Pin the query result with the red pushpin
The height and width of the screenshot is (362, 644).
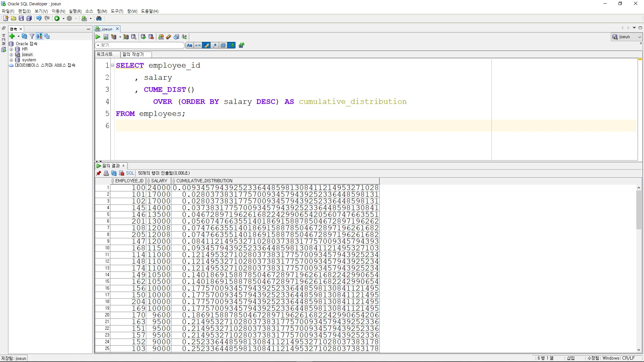99,173
